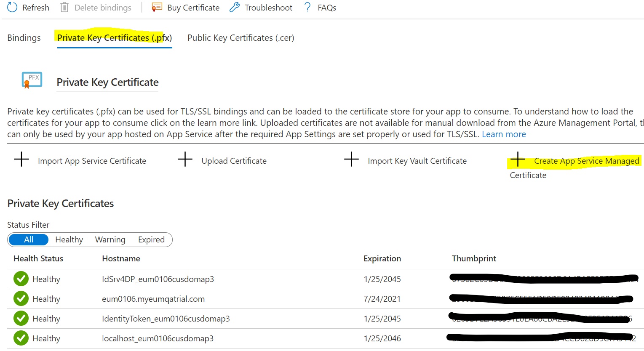Image resolution: width=644 pixels, height=351 pixels.
Task: Click Healthy text in eum0106.myeumqatrial.com row
Action: click(x=46, y=299)
